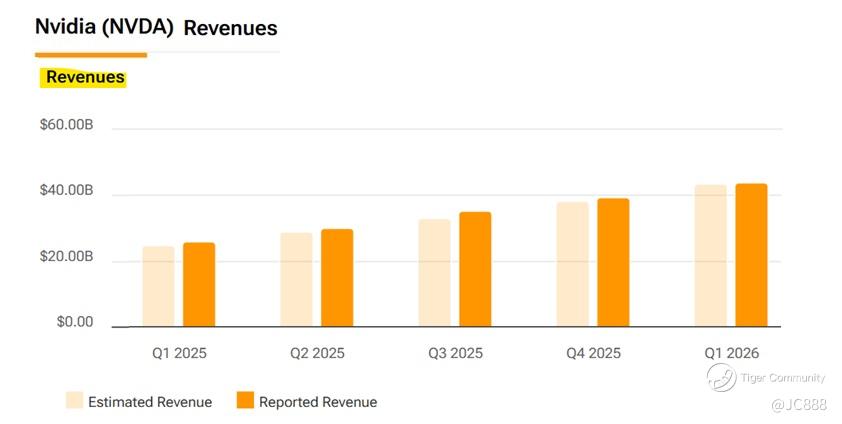This screenshot has width=842, height=424.
Task: Select Q3 2025 estimated revenue bar
Action: click(434, 273)
